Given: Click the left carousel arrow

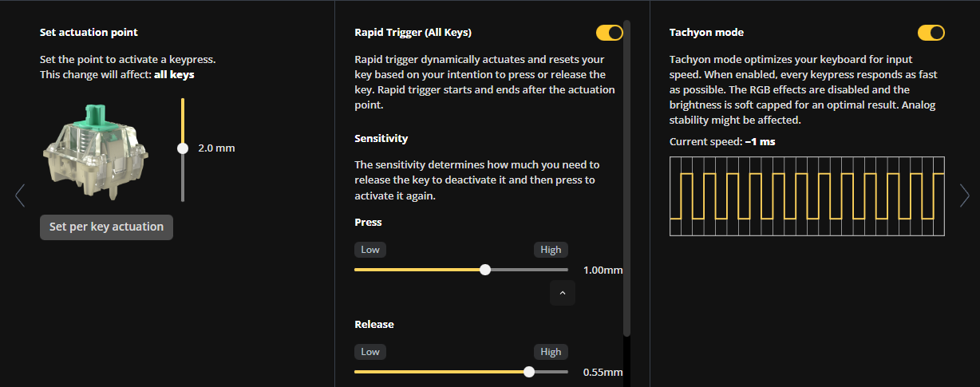Looking at the screenshot, I should click(20, 195).
